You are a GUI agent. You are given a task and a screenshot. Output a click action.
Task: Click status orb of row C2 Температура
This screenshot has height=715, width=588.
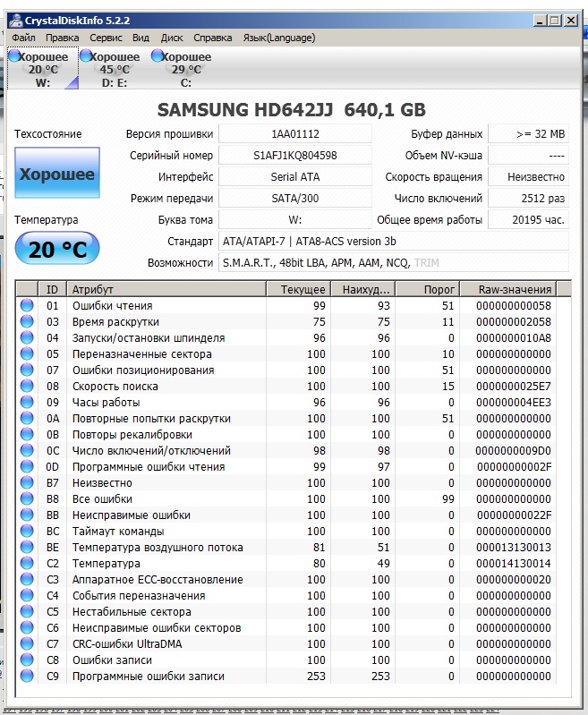pos(27,563)
